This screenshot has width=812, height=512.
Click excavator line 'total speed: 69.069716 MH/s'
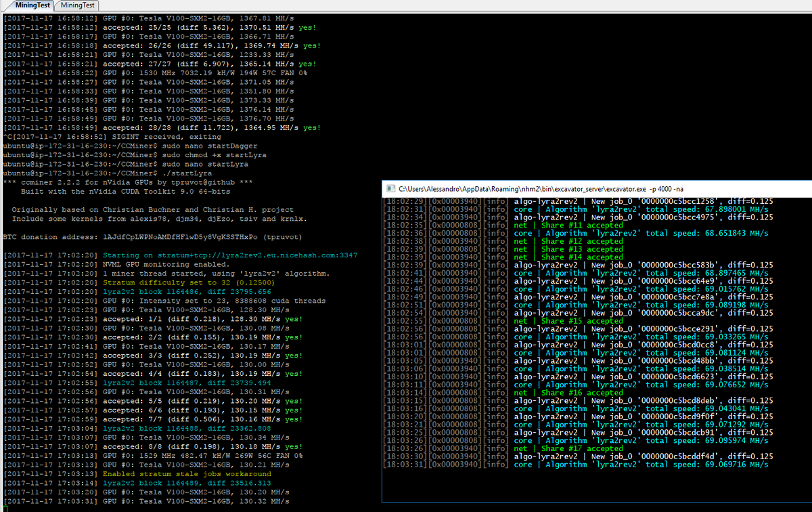point(576,465)
